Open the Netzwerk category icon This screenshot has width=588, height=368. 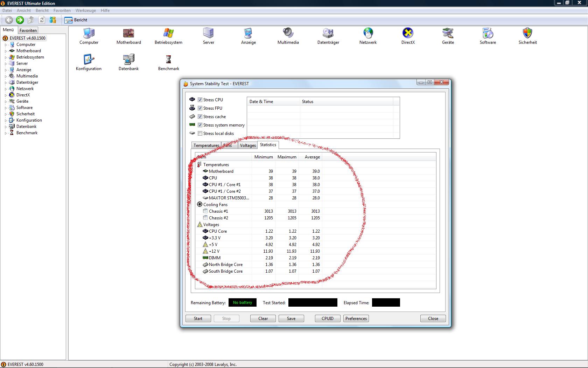tap(368, 33)
